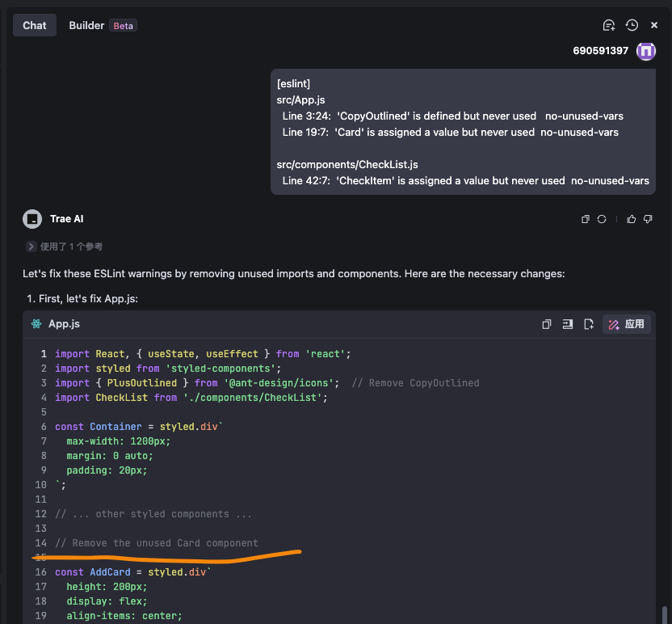The height and width of the screenshot is (624, 672).
Task: Click the purple user avatar
Action: tap(645, 51)
